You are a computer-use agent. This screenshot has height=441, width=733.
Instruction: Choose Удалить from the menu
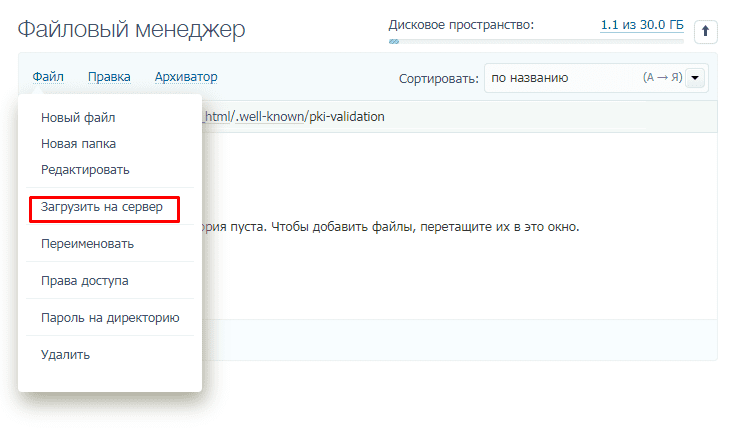coord(65,354)
